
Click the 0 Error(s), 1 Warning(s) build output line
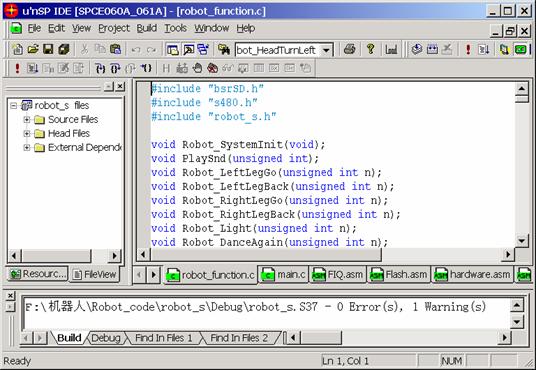[x=256, y=307]
